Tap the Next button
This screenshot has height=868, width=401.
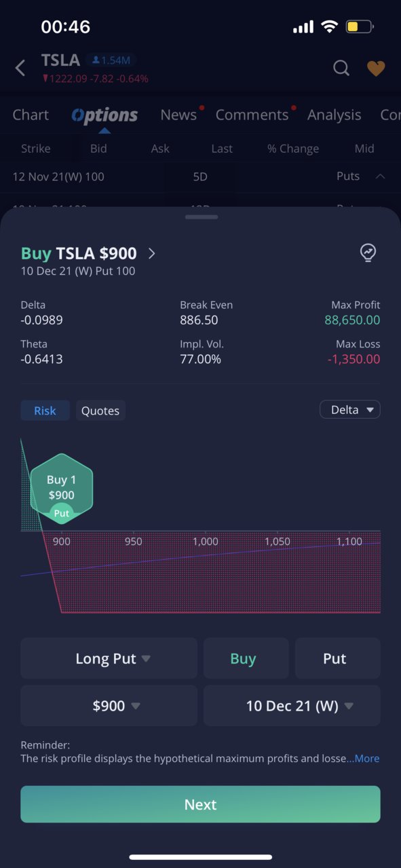point(200,804)
